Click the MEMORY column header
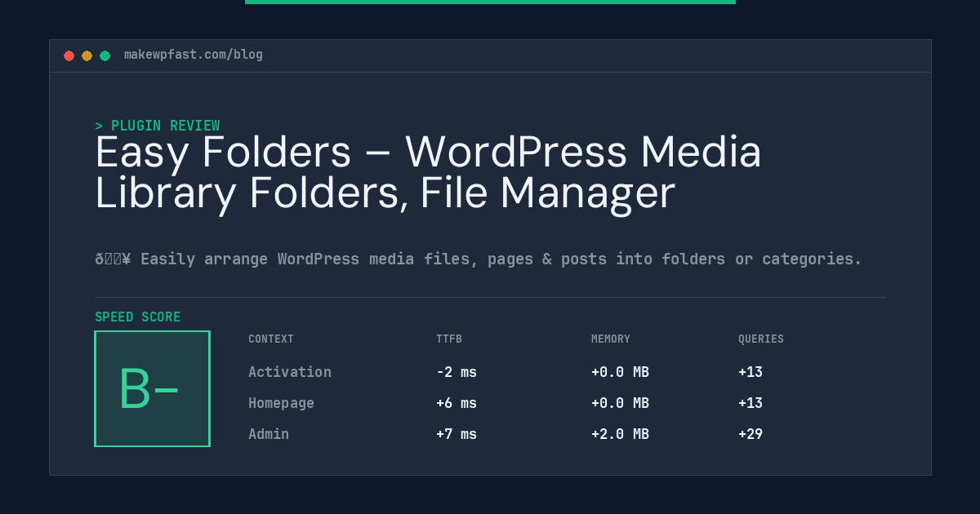Viewport: 980px width, 514px height. point(611,339)
